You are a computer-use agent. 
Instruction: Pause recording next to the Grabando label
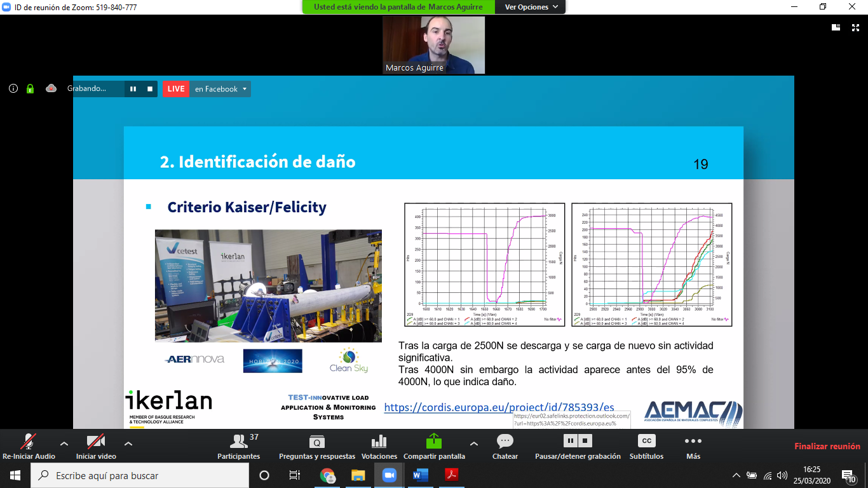(133, 89)
